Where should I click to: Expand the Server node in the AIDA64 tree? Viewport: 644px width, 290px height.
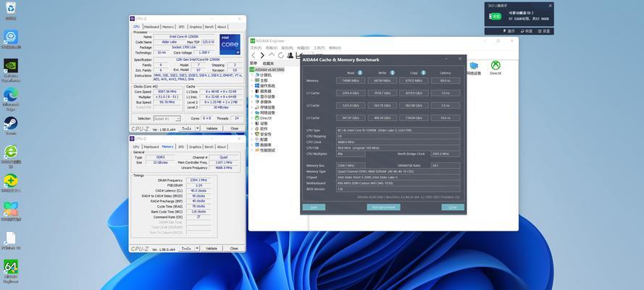click(252, 91)
